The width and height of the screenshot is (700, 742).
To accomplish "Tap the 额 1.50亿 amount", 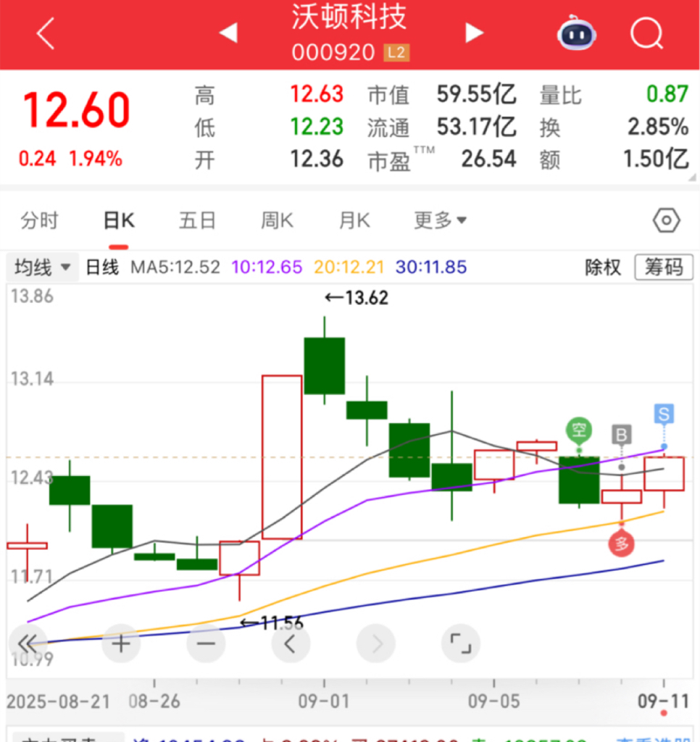I will [656, 159].
